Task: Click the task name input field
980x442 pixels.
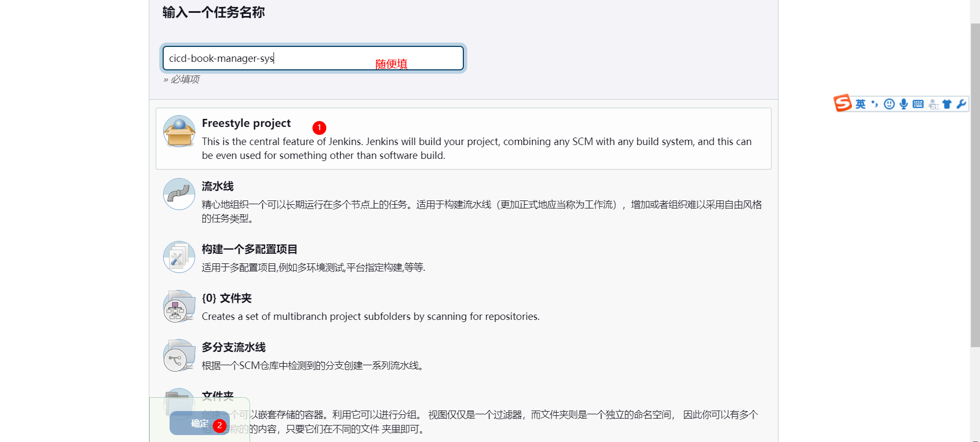Action: pos(313,58)
